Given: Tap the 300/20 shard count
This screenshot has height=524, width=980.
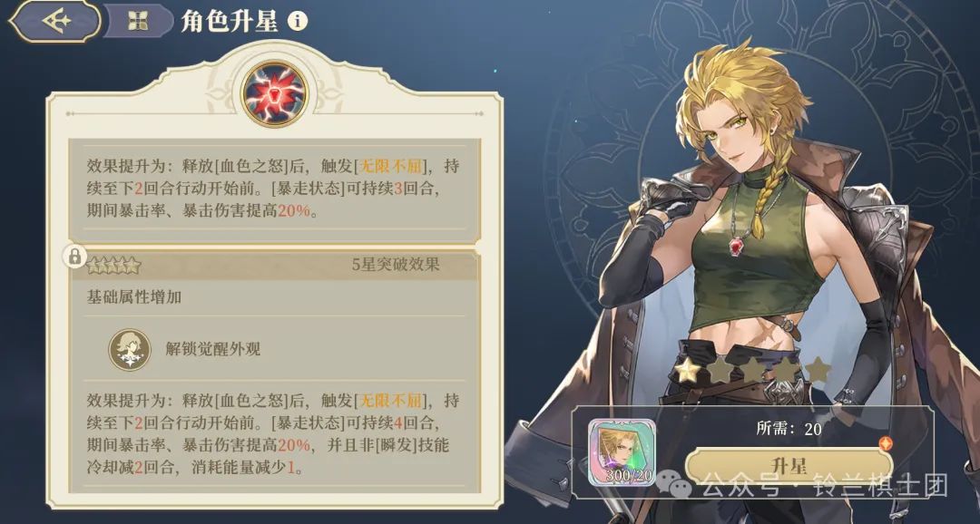Looking at the screenshot, I should click(629, 477).
